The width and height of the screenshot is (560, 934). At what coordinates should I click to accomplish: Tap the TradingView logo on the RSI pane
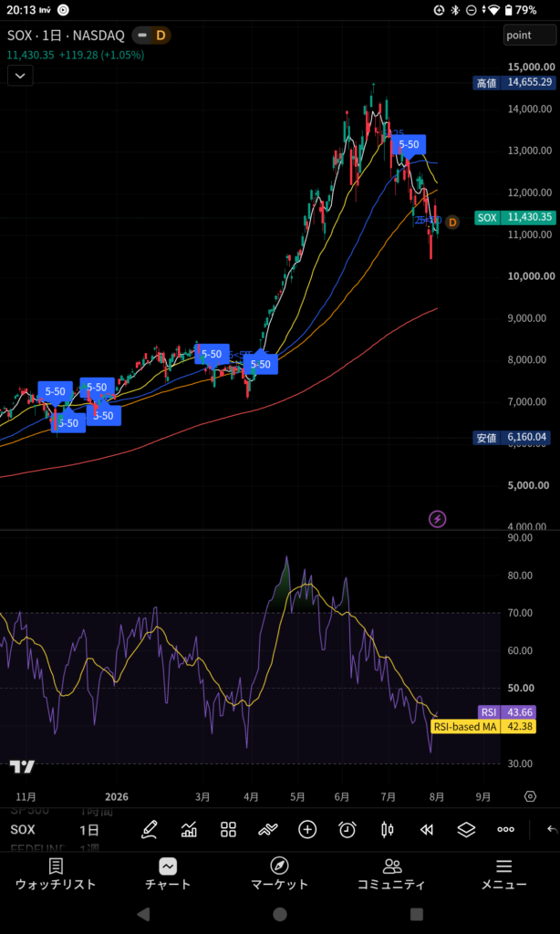[x=22, y=766]
